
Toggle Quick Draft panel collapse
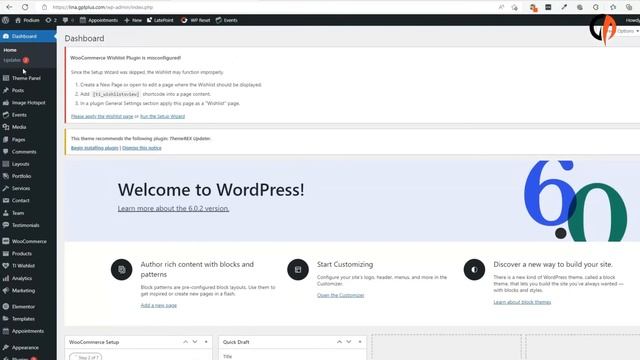pyautogui.click(x=360, y=342)
